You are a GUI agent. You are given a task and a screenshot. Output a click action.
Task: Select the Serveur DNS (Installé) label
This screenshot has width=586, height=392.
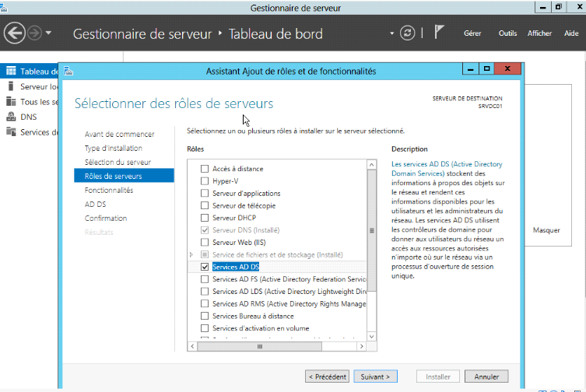[x=246, y=230]
